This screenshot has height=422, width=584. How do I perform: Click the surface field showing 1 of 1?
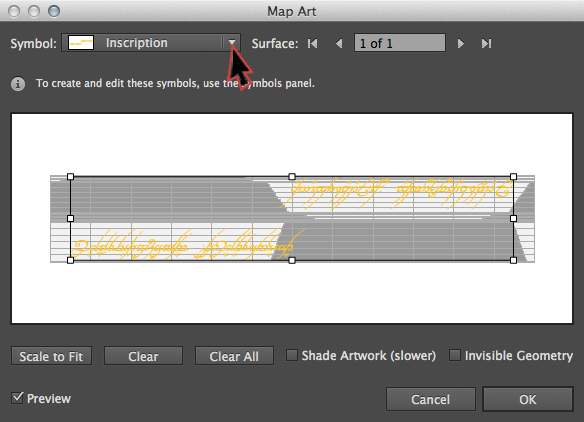400,43
